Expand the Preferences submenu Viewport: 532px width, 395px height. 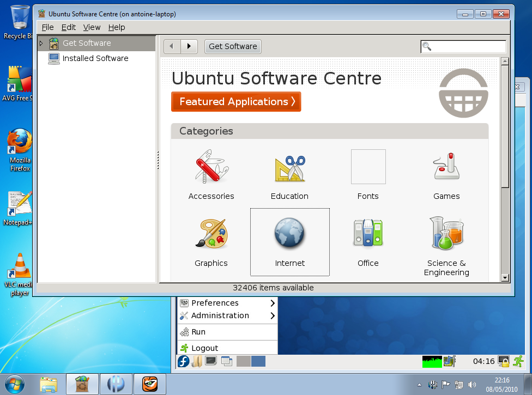(x=227, y=303)
